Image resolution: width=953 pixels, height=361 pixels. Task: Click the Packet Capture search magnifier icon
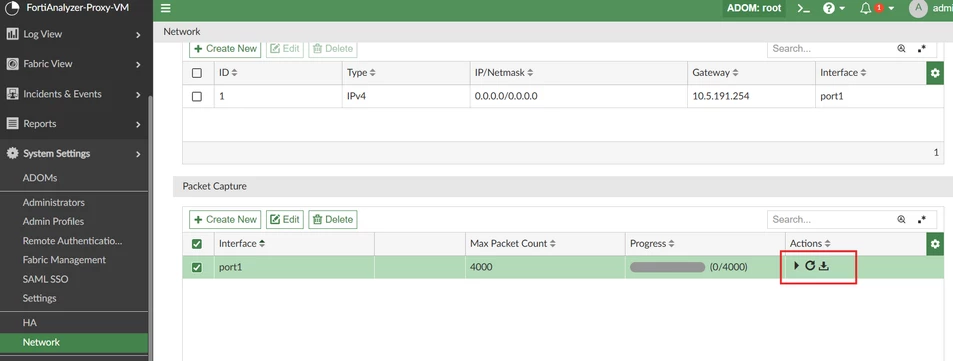(901, 219)
